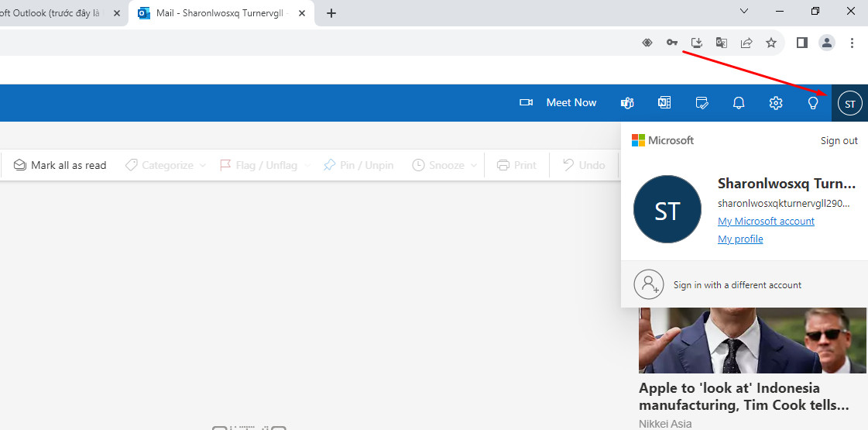Expand the Snooze dropdown arrow
This screenshot has width=868, height=430.
pos(474,165)
